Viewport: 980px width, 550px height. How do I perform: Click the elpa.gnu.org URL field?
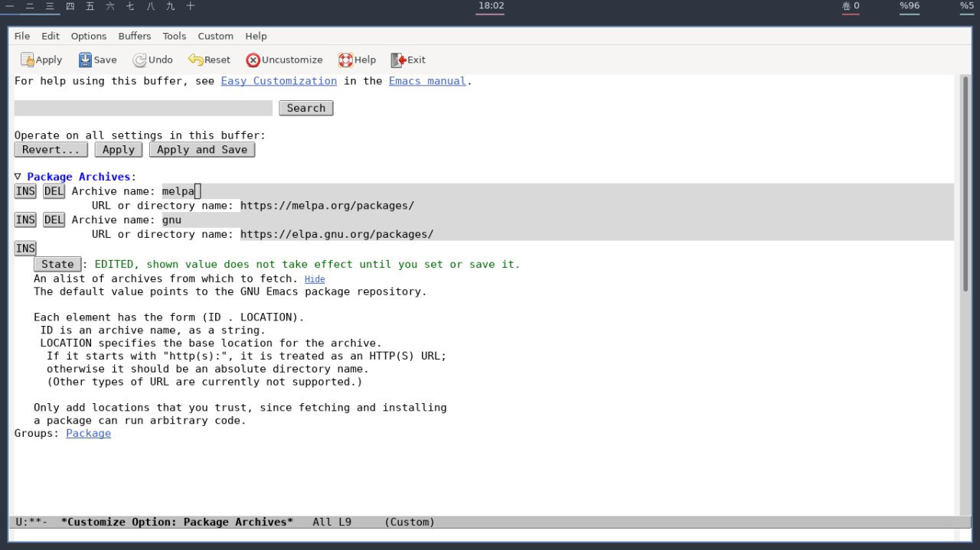tap(597, 234)
